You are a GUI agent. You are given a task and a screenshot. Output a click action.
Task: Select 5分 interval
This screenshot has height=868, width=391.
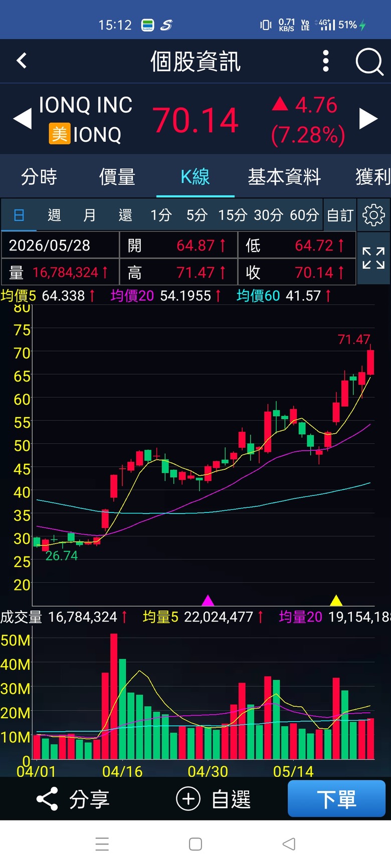pyautogui.click(x=197, y=215)
